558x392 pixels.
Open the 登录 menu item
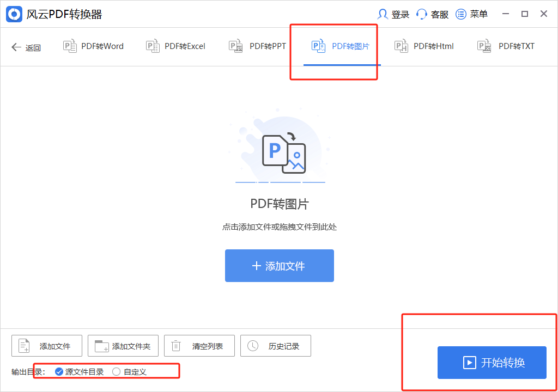(x=393, y=14)
